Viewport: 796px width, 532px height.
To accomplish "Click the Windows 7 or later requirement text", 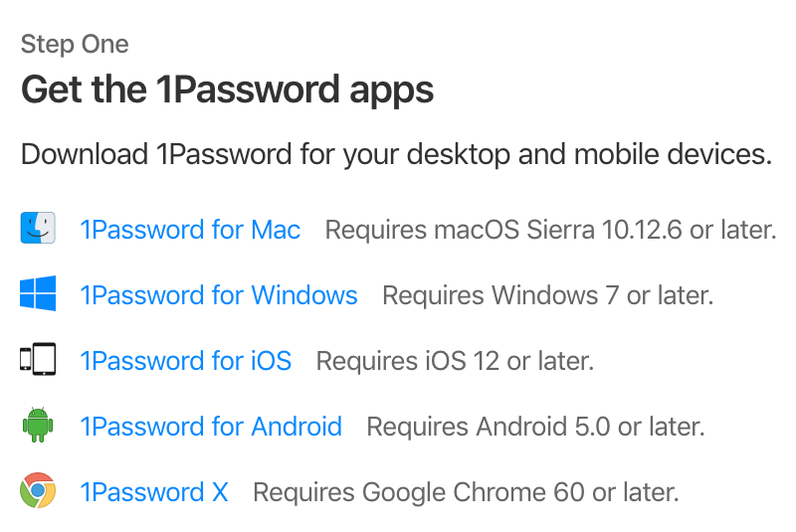I will (x=548, y=295).
